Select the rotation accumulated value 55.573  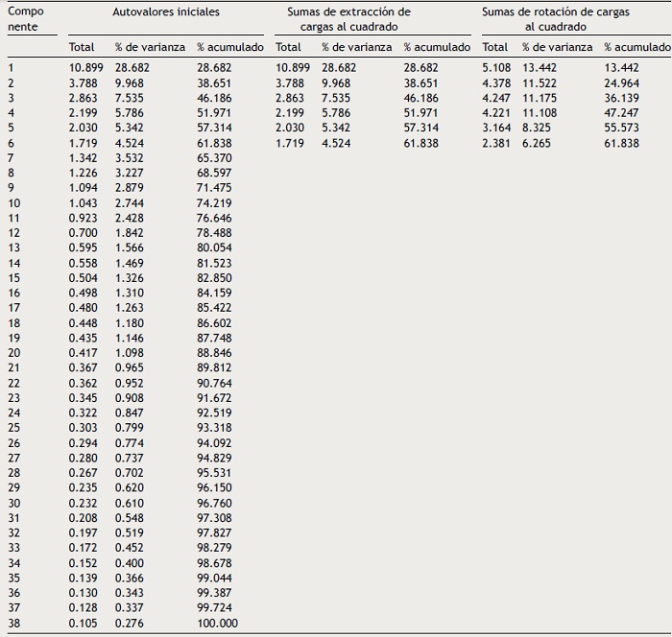(x=621, y=129)
